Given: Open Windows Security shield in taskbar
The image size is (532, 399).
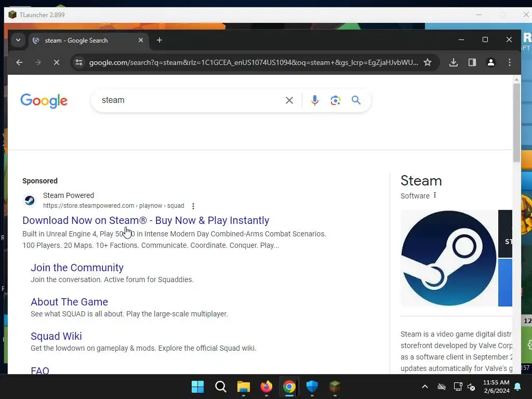Looking at the screenshot, I should (312, 387).
